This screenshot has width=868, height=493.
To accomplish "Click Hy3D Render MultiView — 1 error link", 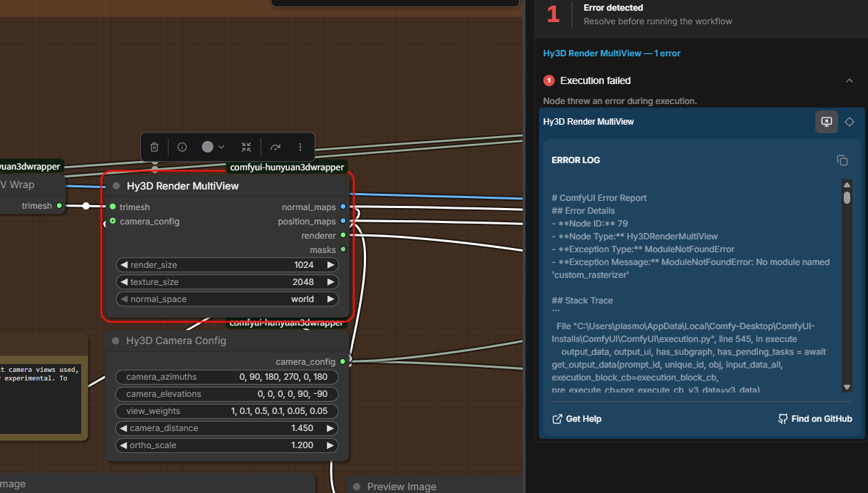I will 612,53.
